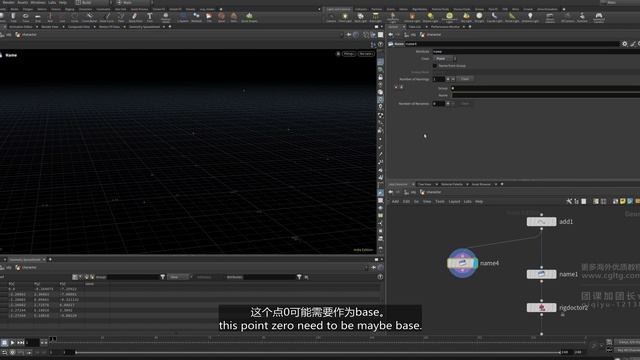
Task: Click Clear next to Number of Namings
Action: click(x=465, y=79)
